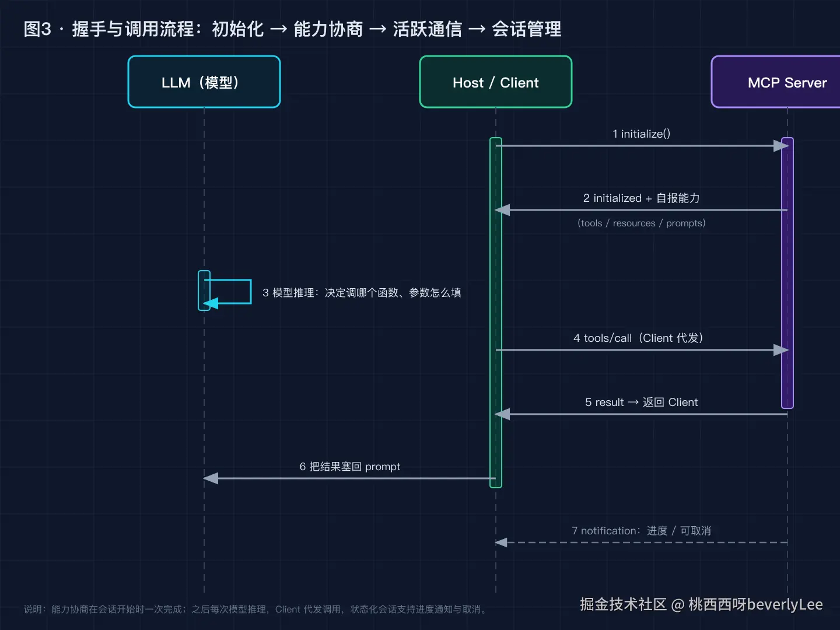Click the "4 tools/call（Client 代发）" label
This screenshot has height=630, width=840.
(639, 338)
